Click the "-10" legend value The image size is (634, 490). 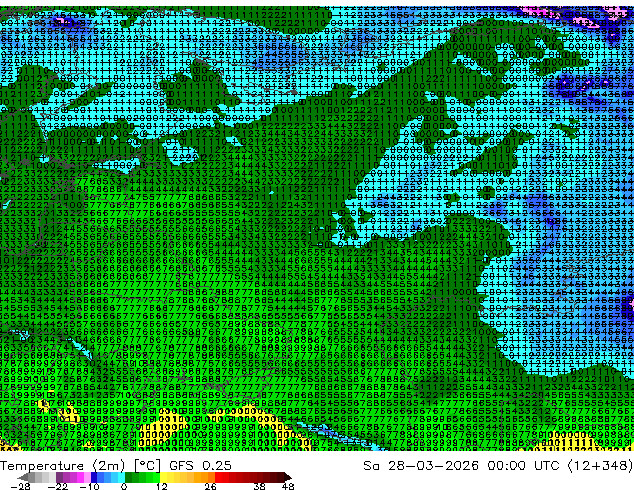click(89, 486)
